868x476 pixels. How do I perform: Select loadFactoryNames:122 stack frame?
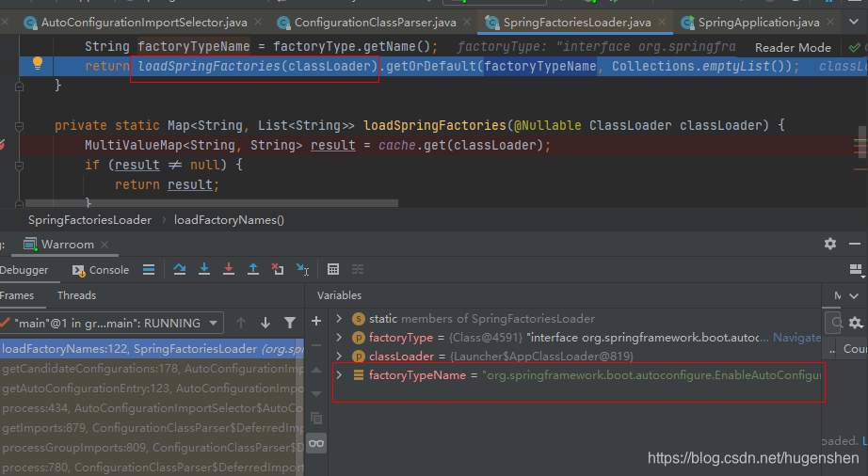click(x=153, y=349)
